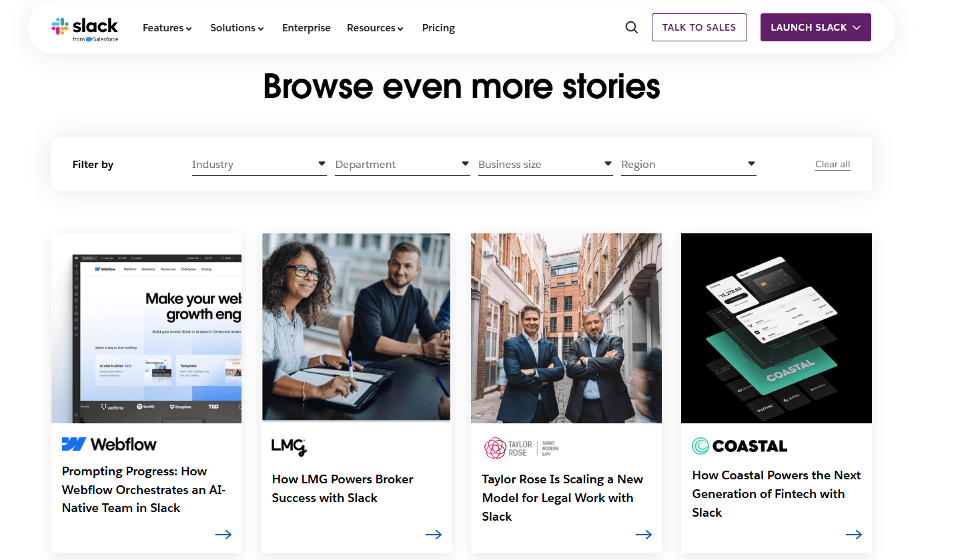Image resolution: width=956 pixels, height=560 pixels.
Task: Open the Business size filter dropdown
Action: tap(546, 165)
